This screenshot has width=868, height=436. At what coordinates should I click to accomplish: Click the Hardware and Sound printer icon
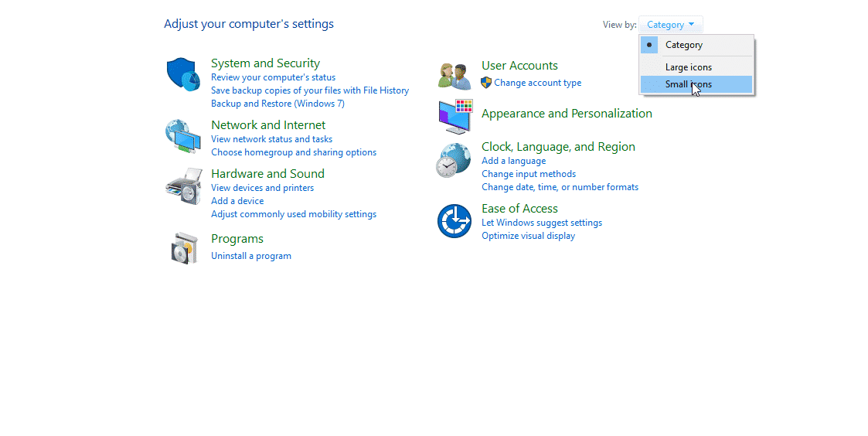pos(184,186)
